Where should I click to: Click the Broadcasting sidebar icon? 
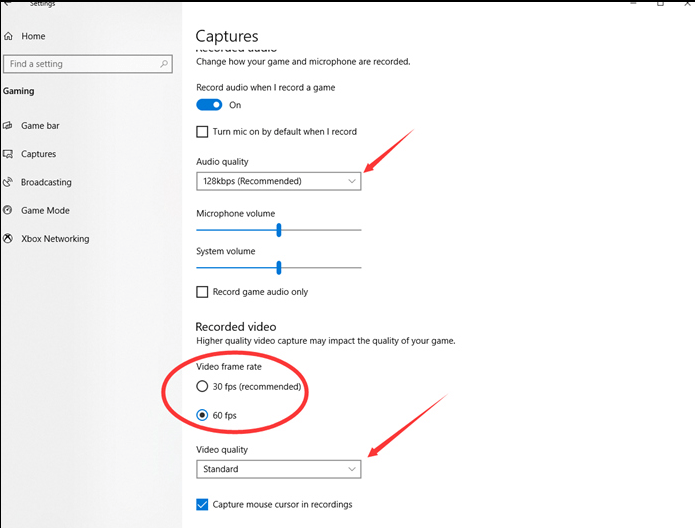[9, 182]
